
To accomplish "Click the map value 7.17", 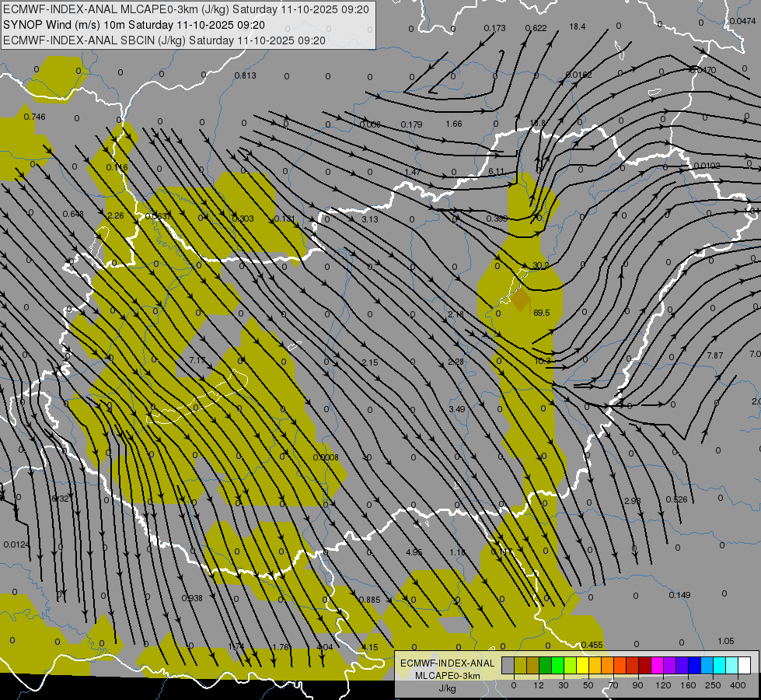I will coord(197,360).
